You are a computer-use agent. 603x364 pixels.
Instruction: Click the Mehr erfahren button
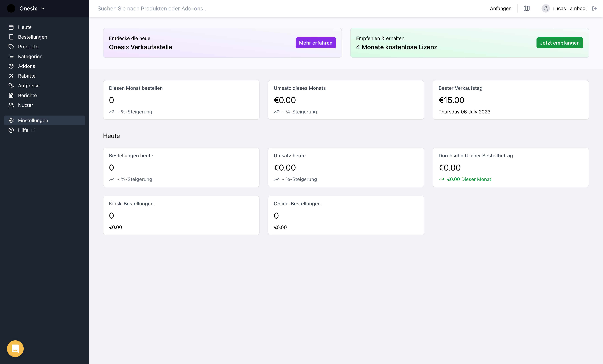[315, 43]
